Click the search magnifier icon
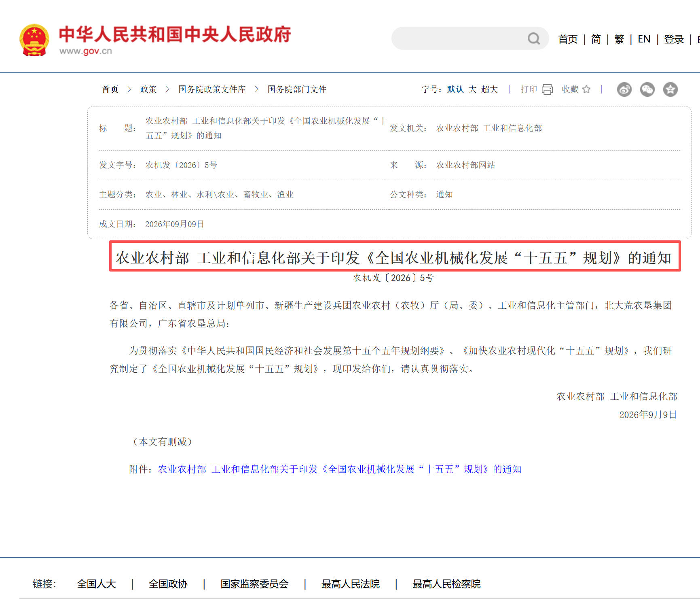 pos(534,38)
